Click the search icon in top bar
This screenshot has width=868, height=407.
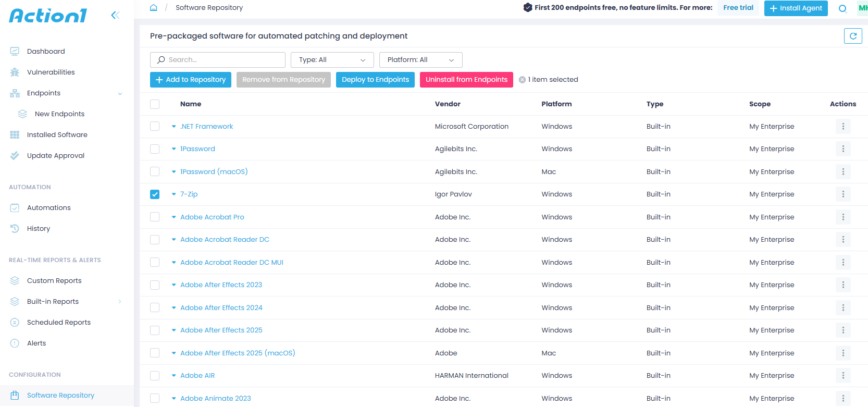click(x=842, y=8)
